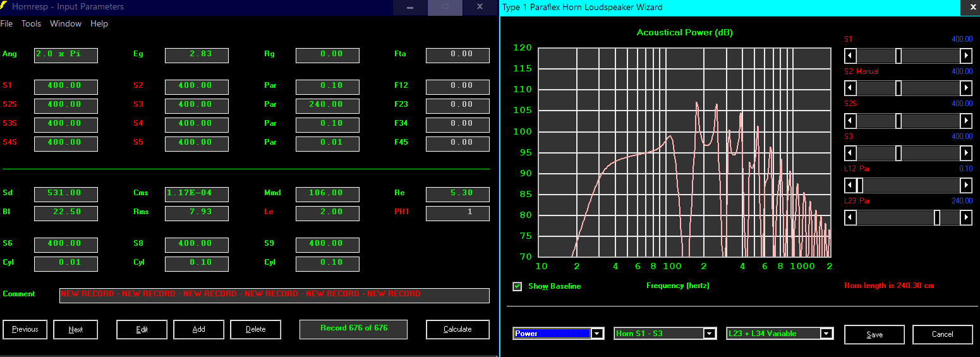Click the Sd value field
The width and height of the screenshot is (980, 357).
[66, 194]
